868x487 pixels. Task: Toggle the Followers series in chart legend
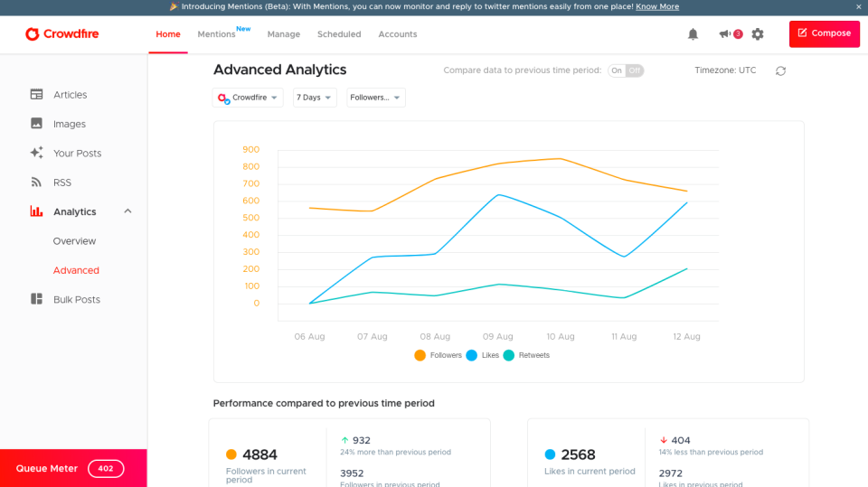tap(420, 355)
